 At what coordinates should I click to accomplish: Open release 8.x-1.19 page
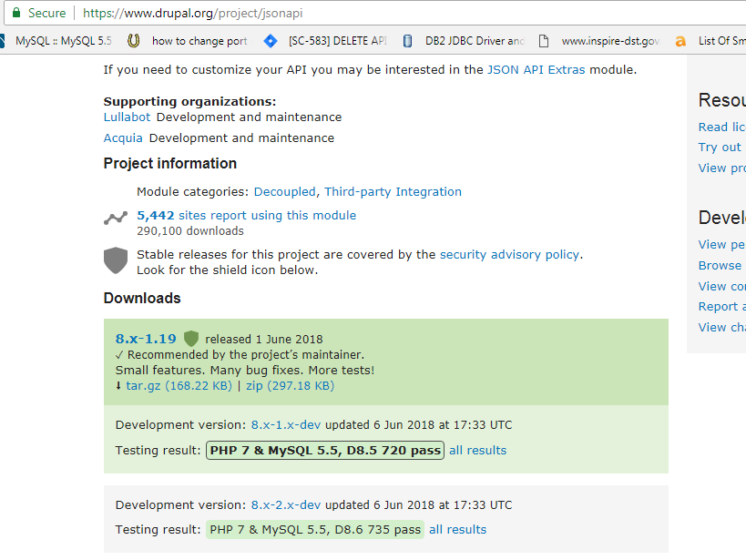coord(146,339)
